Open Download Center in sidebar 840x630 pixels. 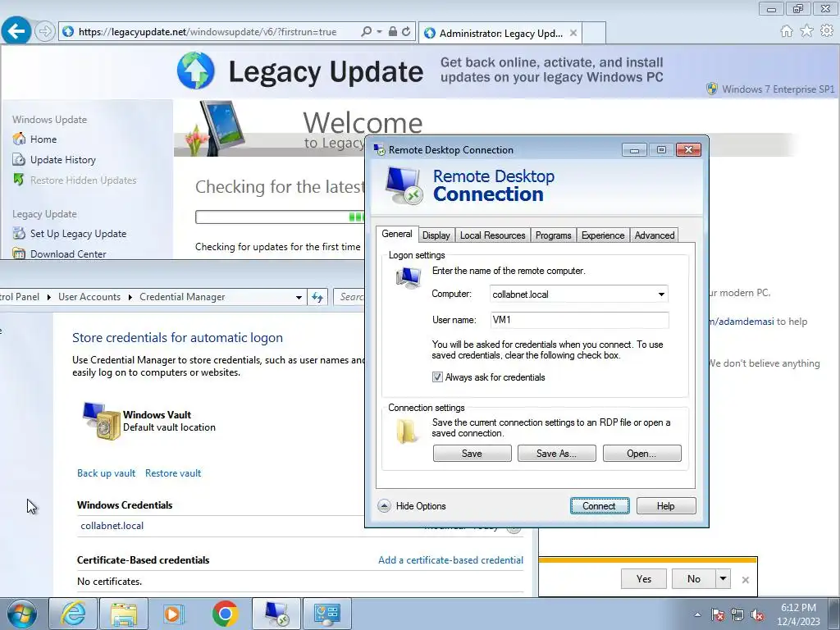[x=68, y=254]
